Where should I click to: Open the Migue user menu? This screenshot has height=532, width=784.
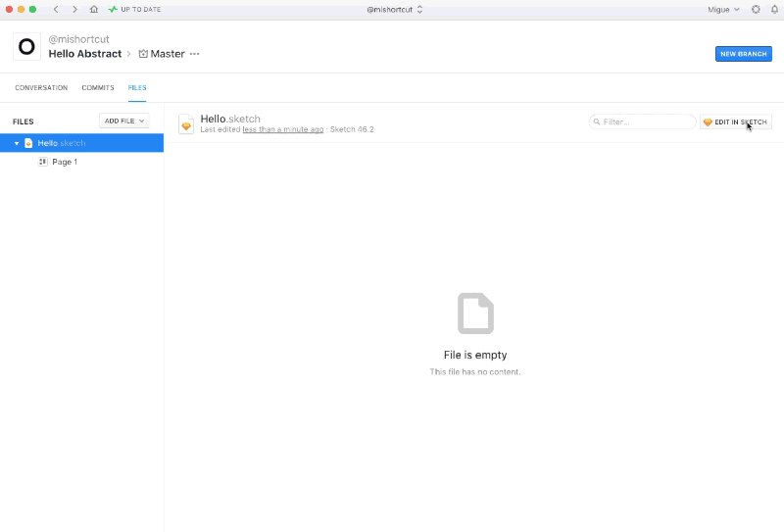(723, 9)
